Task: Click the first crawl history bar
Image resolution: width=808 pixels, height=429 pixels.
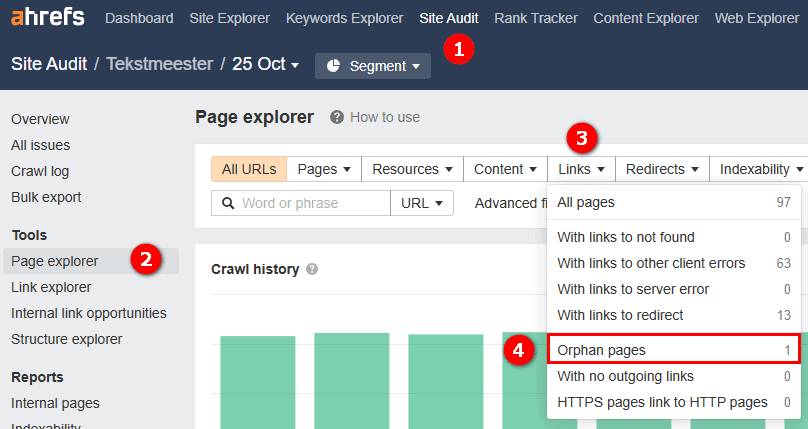Action: tap(258, 382)
